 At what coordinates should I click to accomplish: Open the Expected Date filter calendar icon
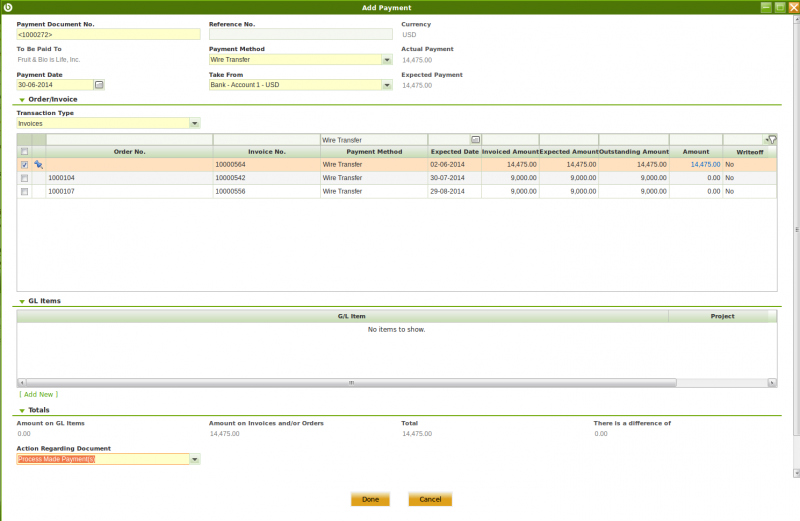[x=476, y=139]
